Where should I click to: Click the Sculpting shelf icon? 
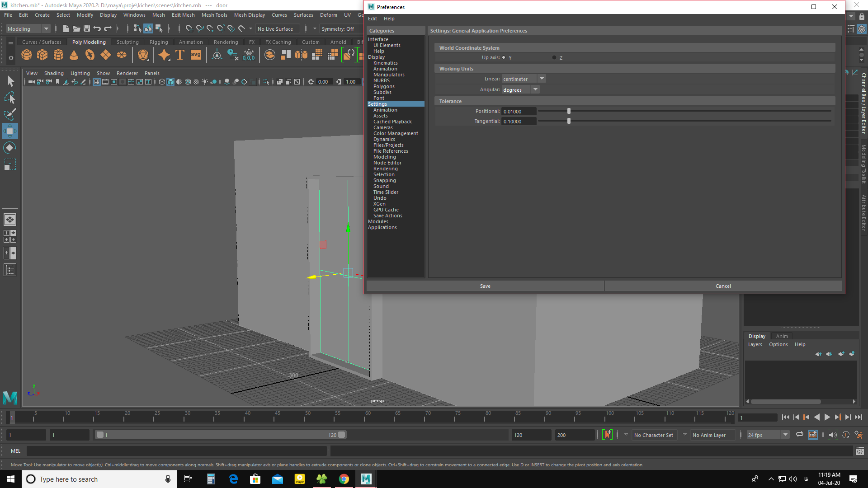coord(127,42)
